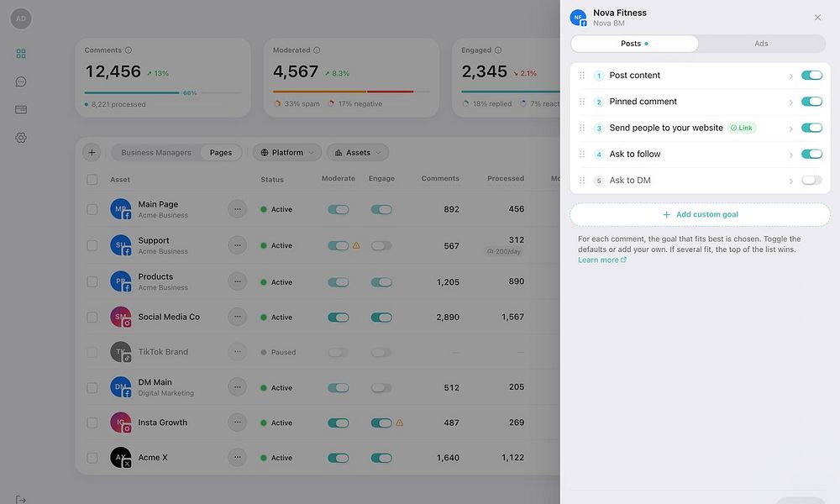Click the info icon next to Comments

128,50
